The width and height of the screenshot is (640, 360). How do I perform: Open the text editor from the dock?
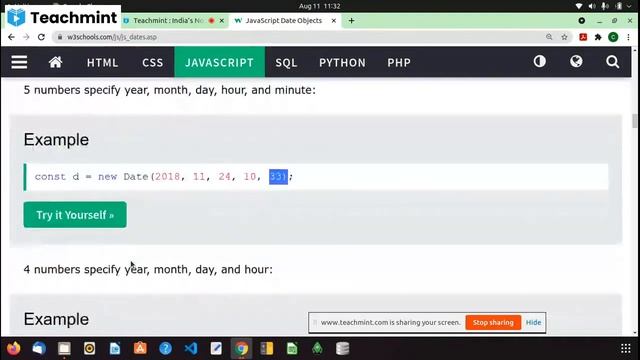click(216, 348)
